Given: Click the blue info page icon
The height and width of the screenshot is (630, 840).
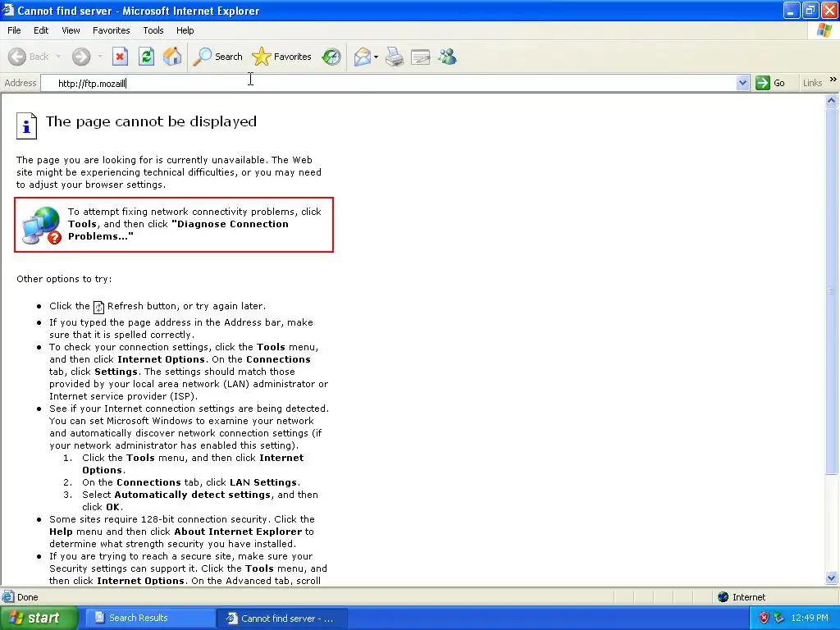Looking at the screenshot, I should pyautogui.click(x=26, y=126).
